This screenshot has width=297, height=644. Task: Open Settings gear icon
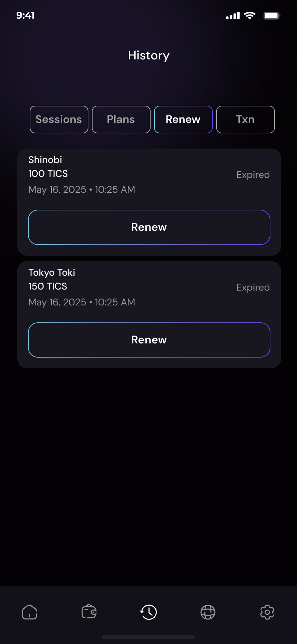pyautogui.click(x=267, y=612)
